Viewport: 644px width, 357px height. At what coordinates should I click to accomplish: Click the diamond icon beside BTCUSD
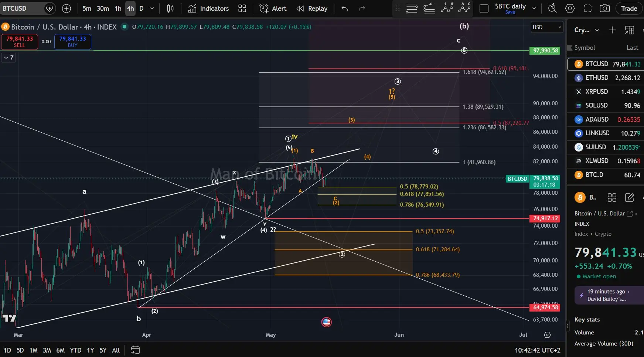click(x=49, y=8)
